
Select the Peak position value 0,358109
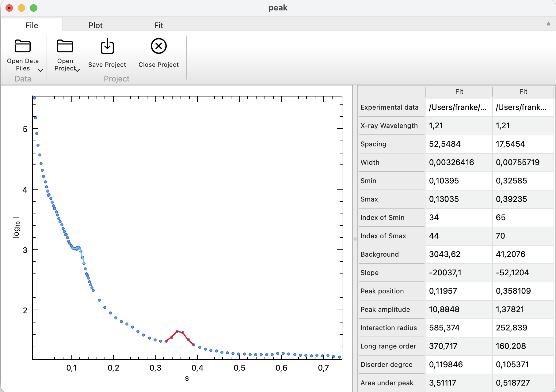click(x=523, y=291)
